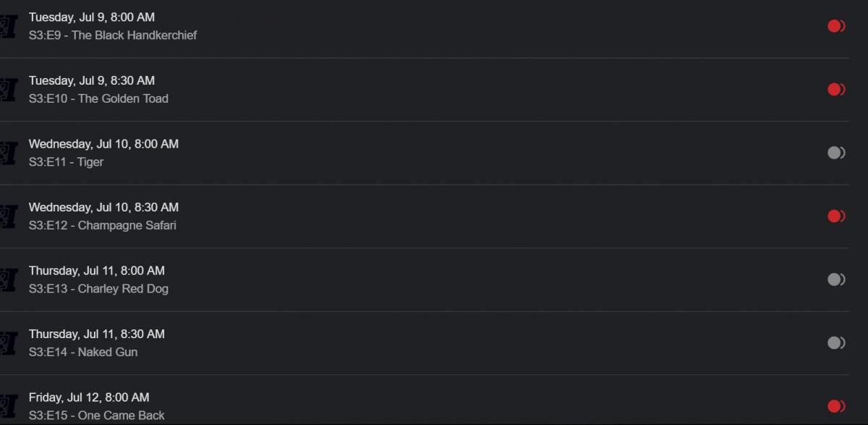
Task: Click the Thursday, Jul 11, 8:00 AM airing
Action: click(x=97, y=271)
